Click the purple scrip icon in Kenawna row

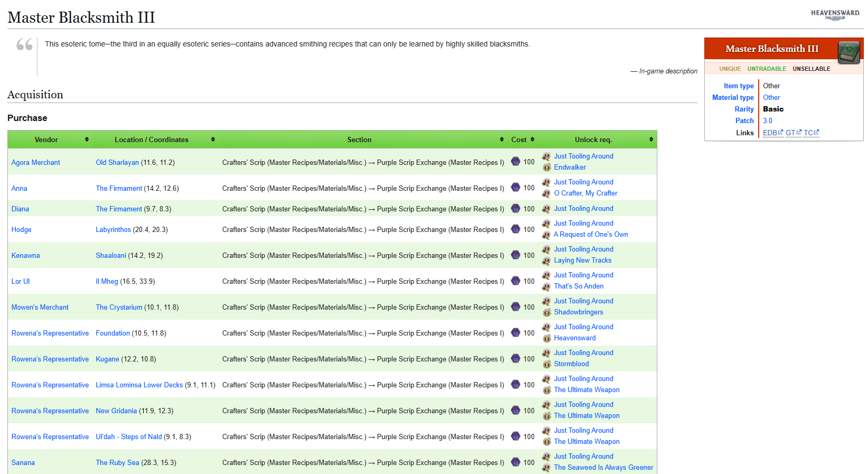tap(515, 255)
